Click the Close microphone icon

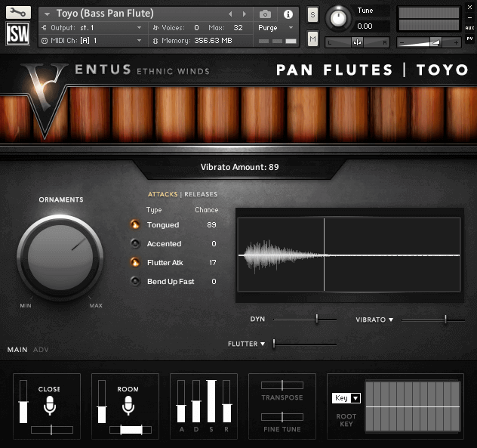(x=50, y=406)
